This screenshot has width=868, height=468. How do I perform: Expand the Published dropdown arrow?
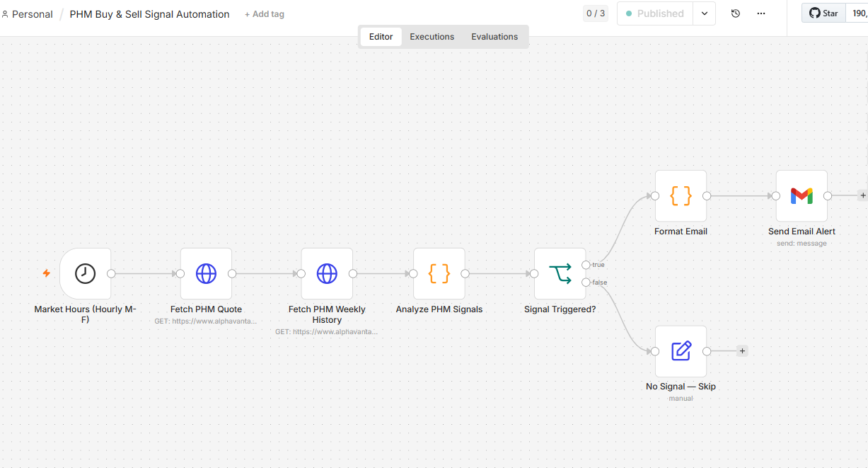[x=705, y=13]
